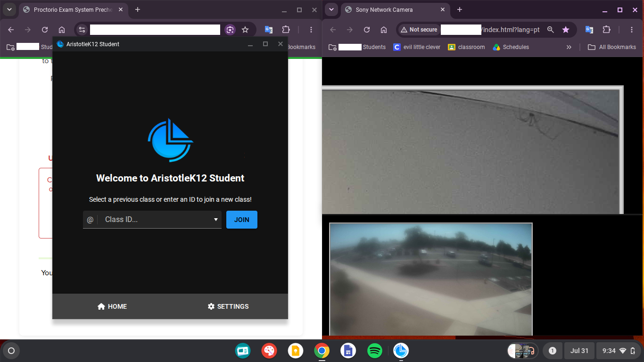Image resolution: width=644 pixels, height=362 pixels.
Task: Open the Students bookmark folder in Sony window
Action: pos(357,47)
